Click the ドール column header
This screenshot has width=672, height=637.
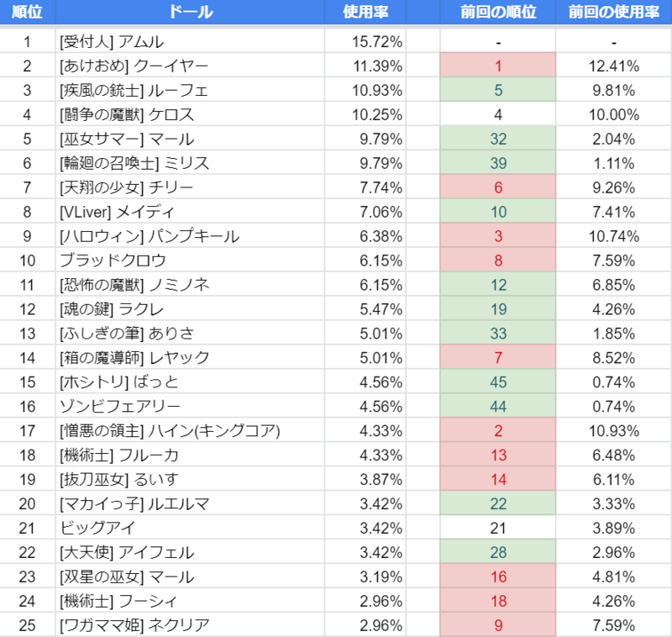[x=190, y=12]
